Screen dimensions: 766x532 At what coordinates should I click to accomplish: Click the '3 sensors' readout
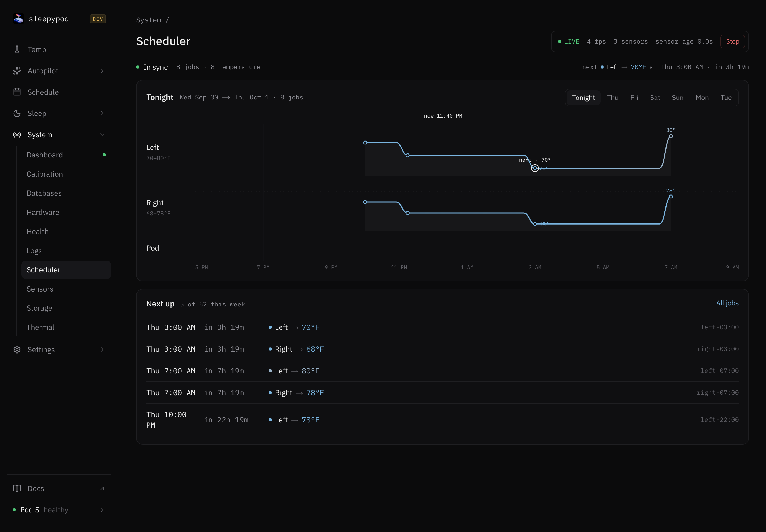tap(630, 41)
